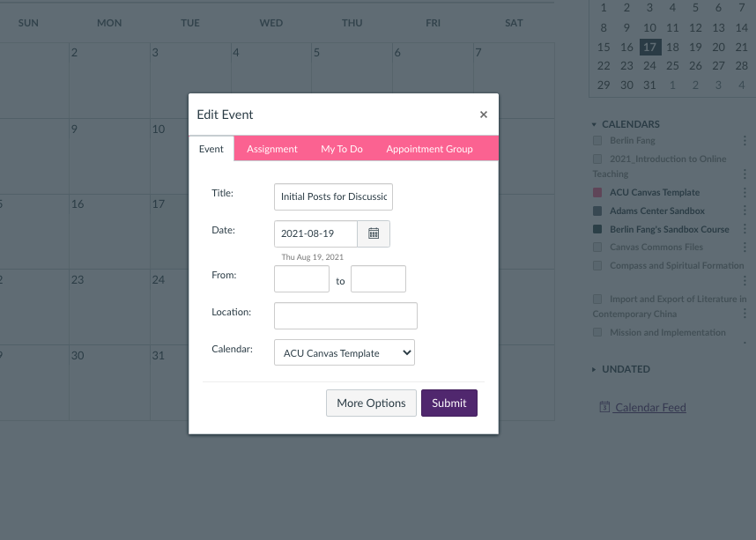Click the More Options button

click(371, 403)
